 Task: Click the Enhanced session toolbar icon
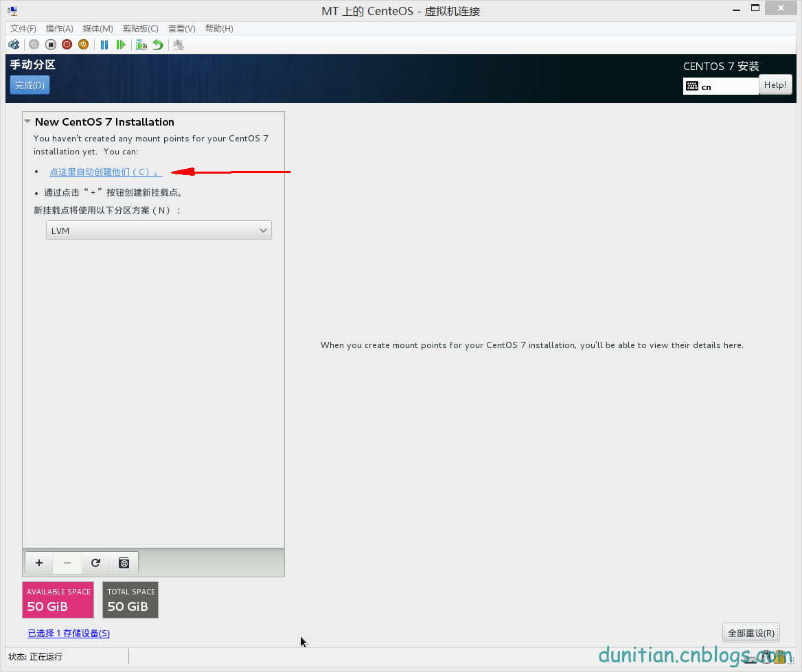pos(179,45)
